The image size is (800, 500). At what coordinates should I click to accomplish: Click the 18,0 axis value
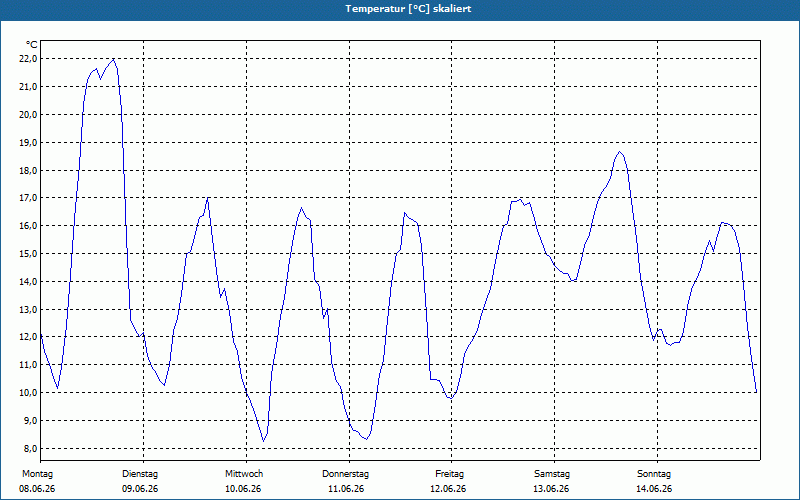click(28, 170)
